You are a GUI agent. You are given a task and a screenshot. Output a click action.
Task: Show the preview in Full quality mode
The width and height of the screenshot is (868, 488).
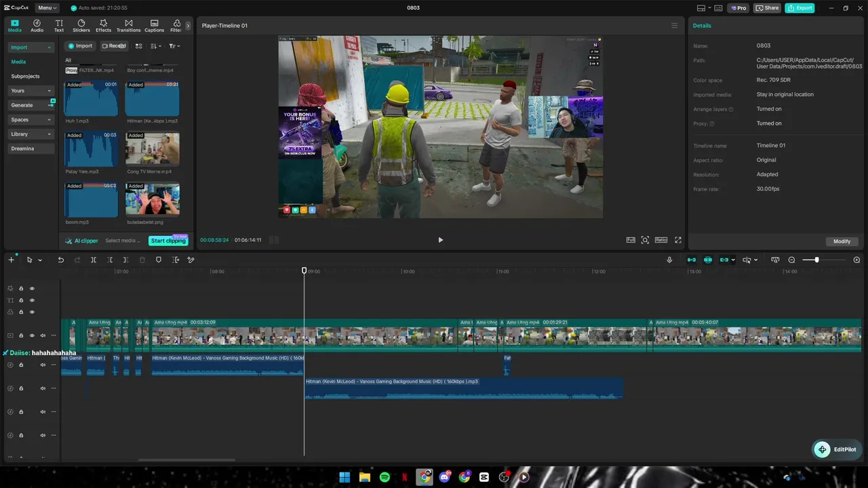click(631, 240)
